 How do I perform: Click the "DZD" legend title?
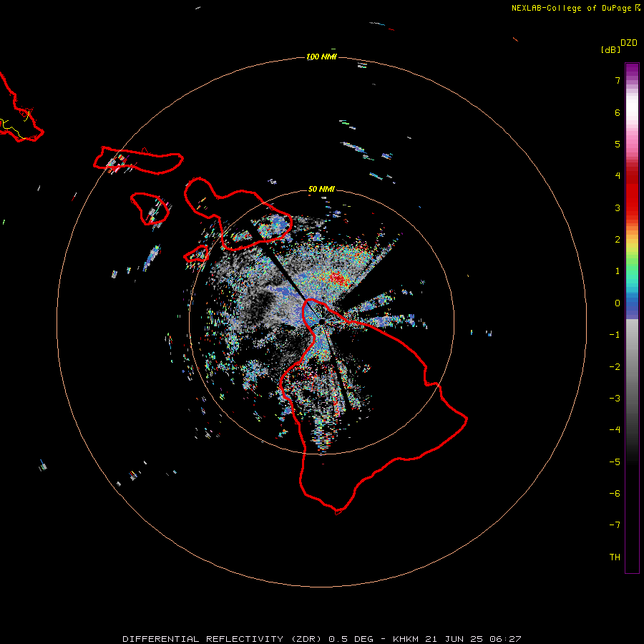629,43
